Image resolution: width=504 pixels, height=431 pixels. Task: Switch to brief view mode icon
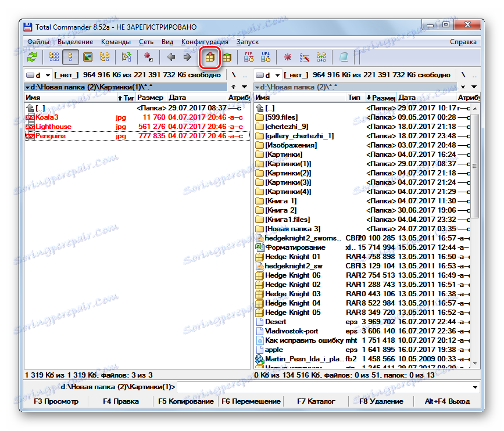point(54,57)
